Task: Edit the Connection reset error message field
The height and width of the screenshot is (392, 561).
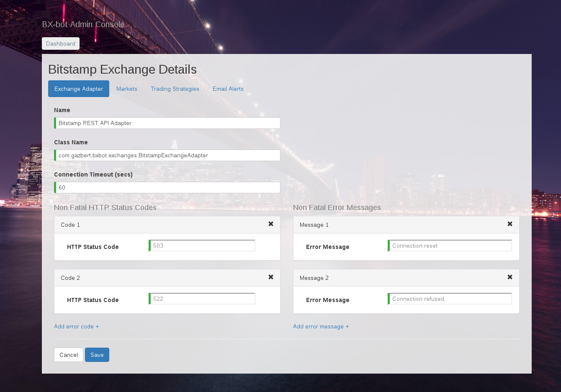Action: (450, 246)
